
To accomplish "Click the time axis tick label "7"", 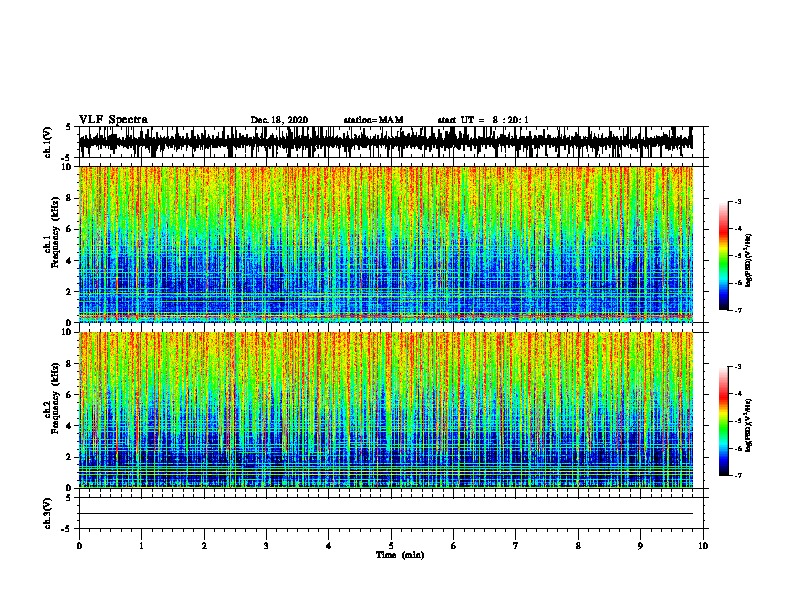I will pyautogui.click(x=516, y=546).
